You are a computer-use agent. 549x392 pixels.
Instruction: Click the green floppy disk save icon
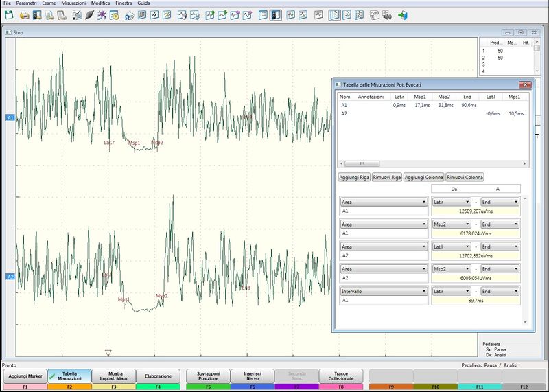coord(8,14)
